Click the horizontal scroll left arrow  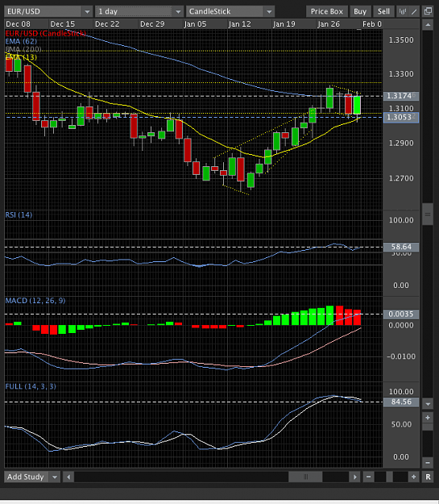click(x=68, y=477)
